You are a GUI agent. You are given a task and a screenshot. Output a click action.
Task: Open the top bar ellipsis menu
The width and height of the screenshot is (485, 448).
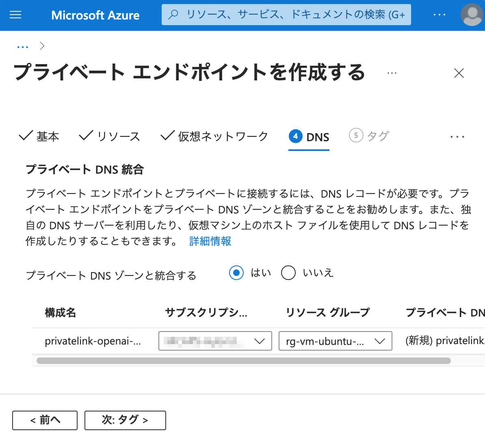[x=439, y=14]
